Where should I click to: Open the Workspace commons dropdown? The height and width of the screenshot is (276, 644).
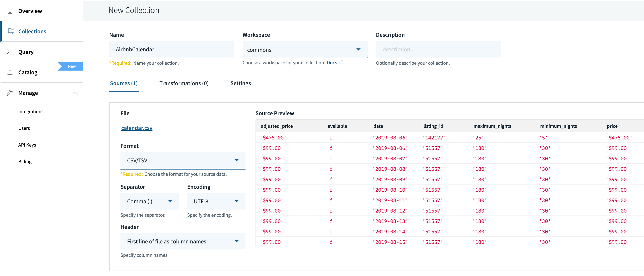click(x=304, y=50)
